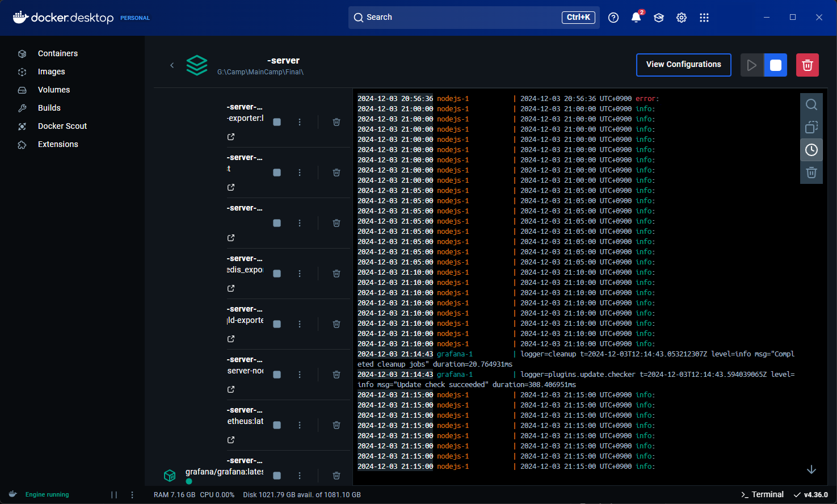Open the Images section
The width and height of the screenshot is (837, 504).
tap(51, 72)
